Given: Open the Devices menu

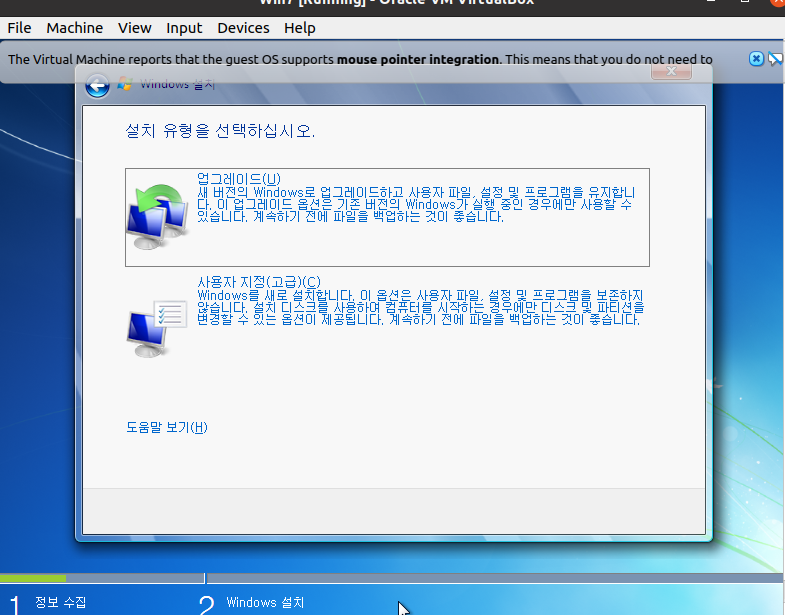Looking at the screenshot, I should point(243,28).
